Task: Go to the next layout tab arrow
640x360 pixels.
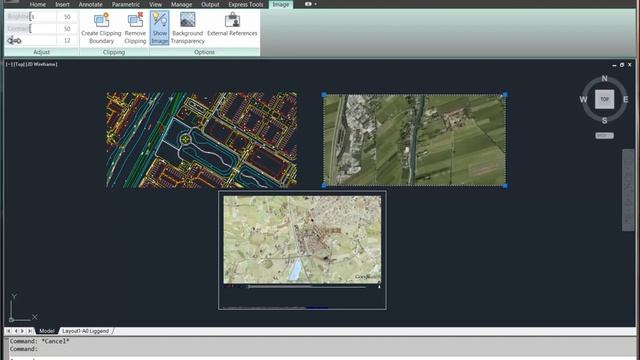Action: 22,331
